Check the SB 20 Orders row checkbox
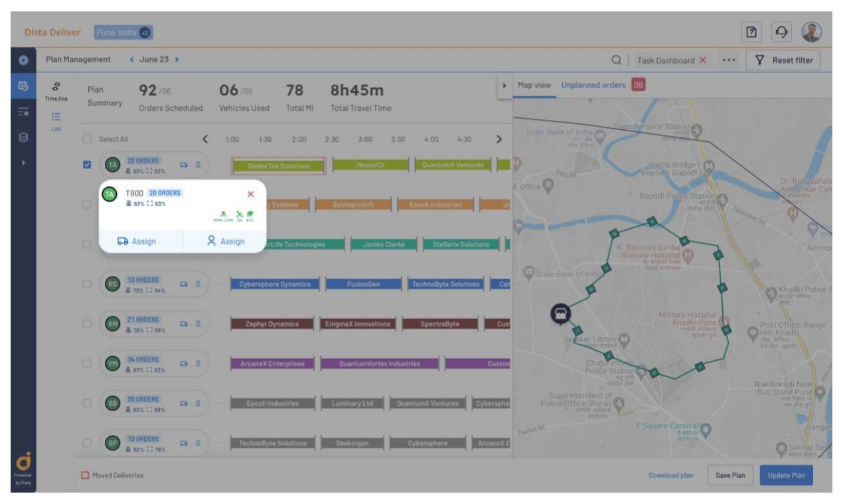This screenshot has width=843, height=504. click(x=87, y=403)
